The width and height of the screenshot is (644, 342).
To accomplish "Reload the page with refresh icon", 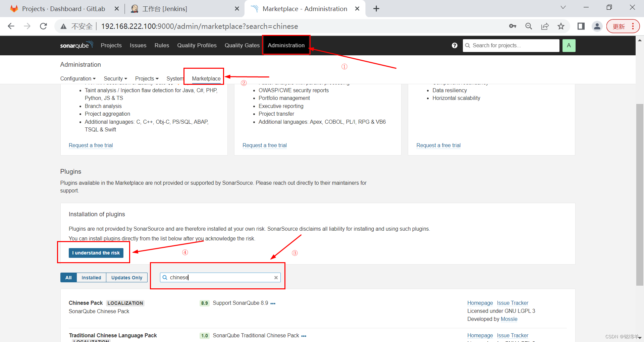I will click(x=43, y=26).
